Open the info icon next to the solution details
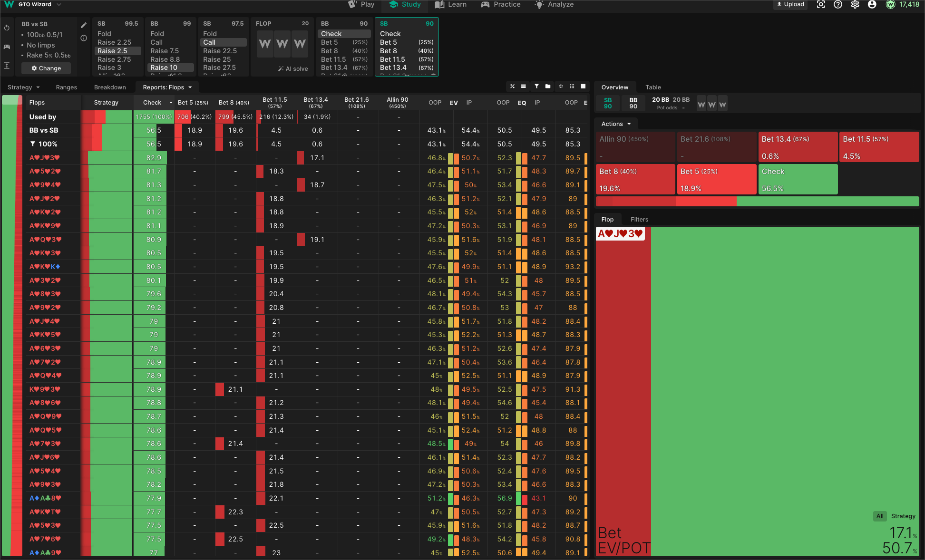 [84, 38]
